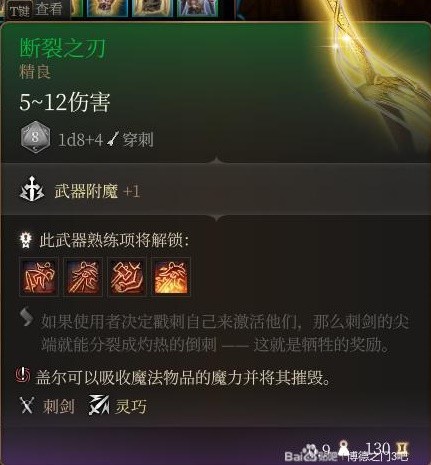Click the item title 断裂之刃

click(62, 48)
